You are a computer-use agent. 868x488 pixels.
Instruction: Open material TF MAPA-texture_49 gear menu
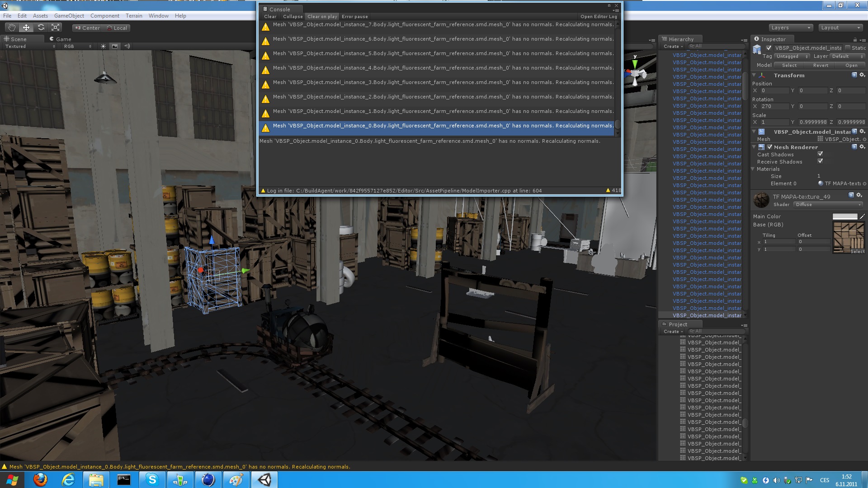coord(859,195)
